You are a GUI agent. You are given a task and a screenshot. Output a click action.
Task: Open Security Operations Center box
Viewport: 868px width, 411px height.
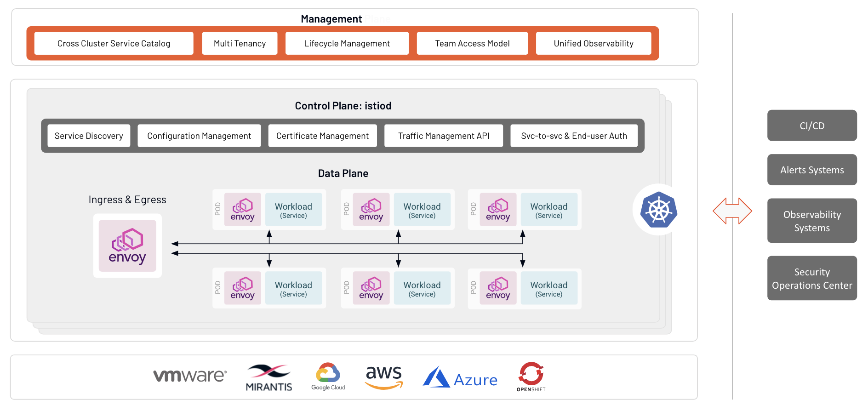pos(811,279)
